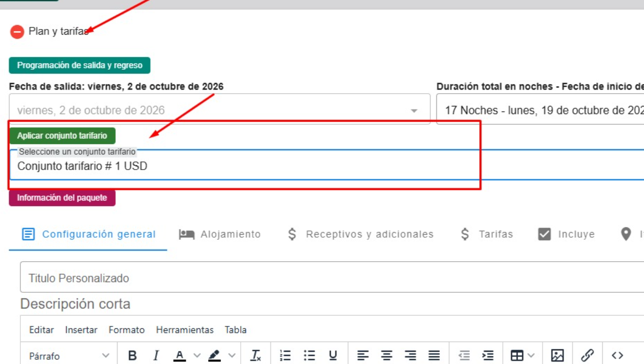Screen dimensions: 644x364
Task: Apply underline formatting
Action: click(333, 355)
